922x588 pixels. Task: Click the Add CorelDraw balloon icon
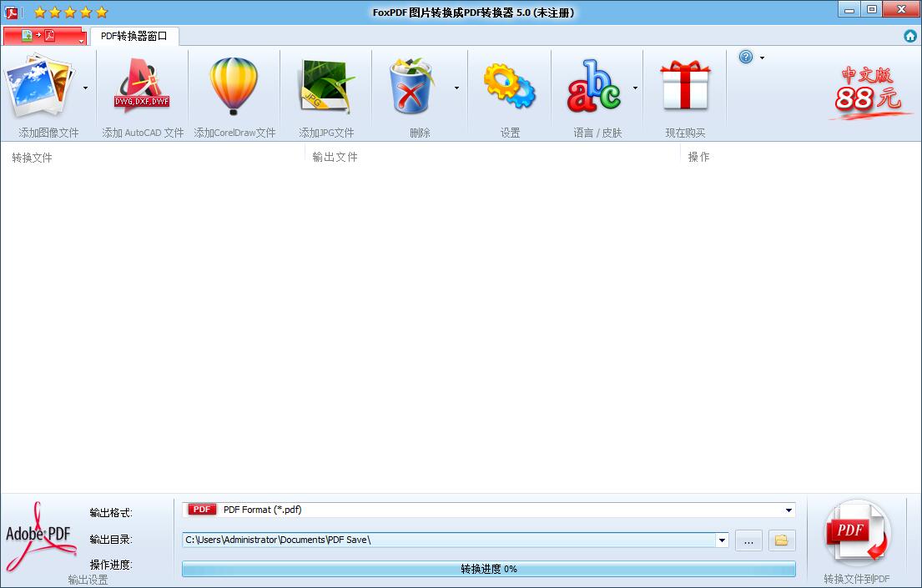click(x=234, y=85)
